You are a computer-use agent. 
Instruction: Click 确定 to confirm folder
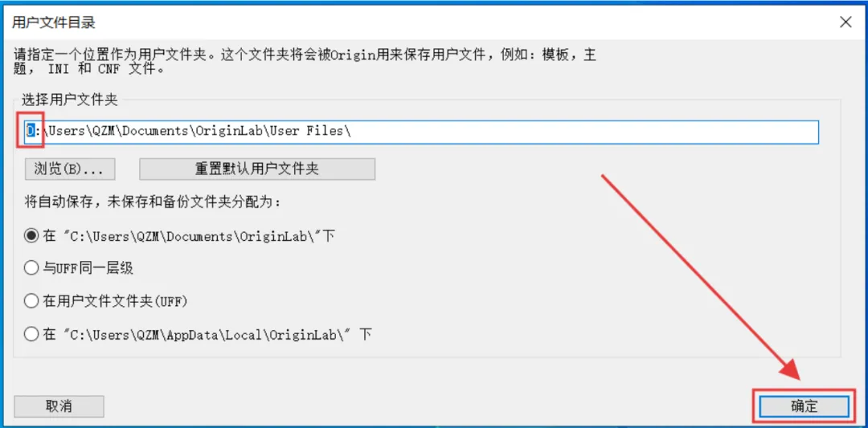pos(804,406)
